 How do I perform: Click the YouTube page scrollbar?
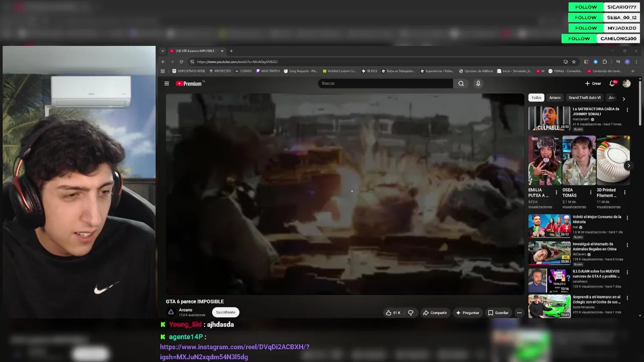point(640,103)
